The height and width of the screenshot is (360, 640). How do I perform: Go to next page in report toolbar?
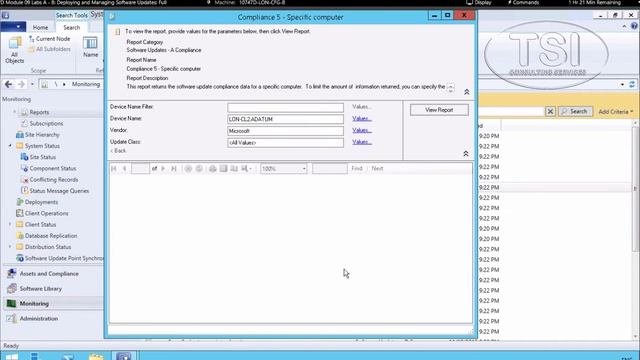click(163, 169)
